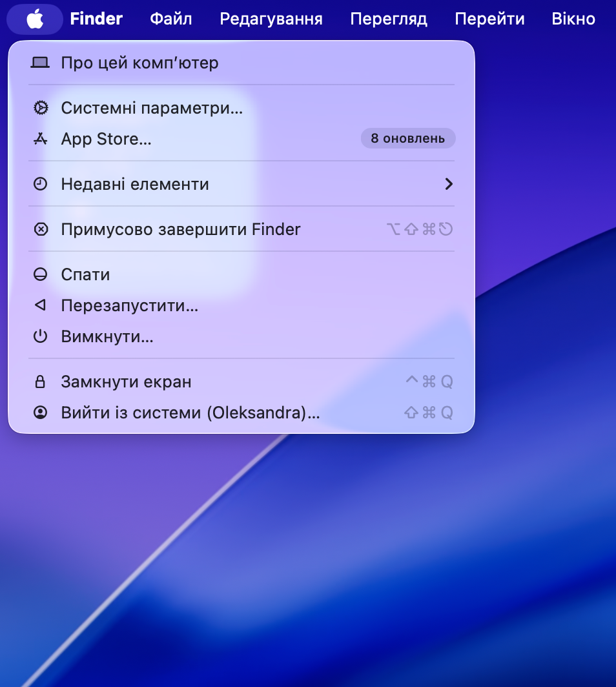Open Системні параметри… entry
The width and height of the screenshot is (616, 687).
pyautogui.click(x=241, y=108)
